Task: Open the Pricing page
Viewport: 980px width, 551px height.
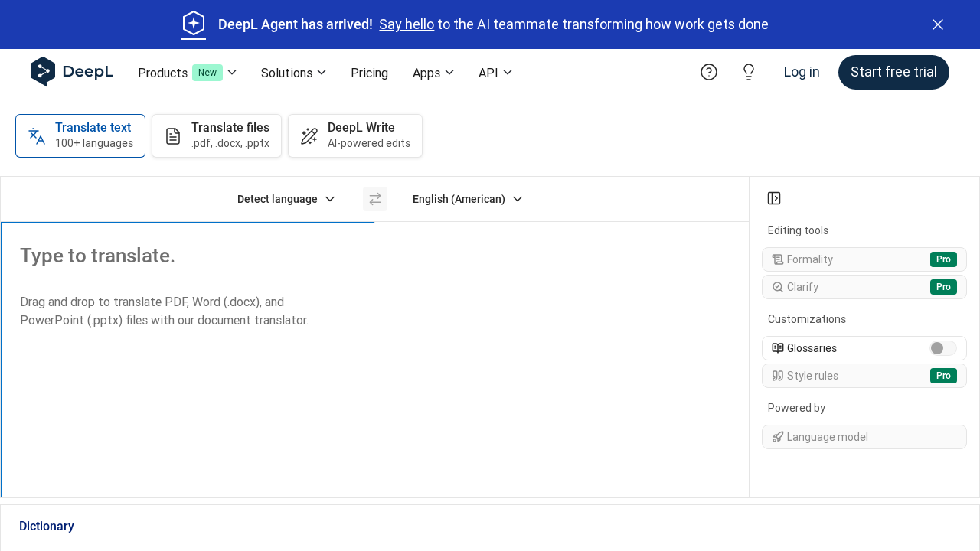Action: 369,73
